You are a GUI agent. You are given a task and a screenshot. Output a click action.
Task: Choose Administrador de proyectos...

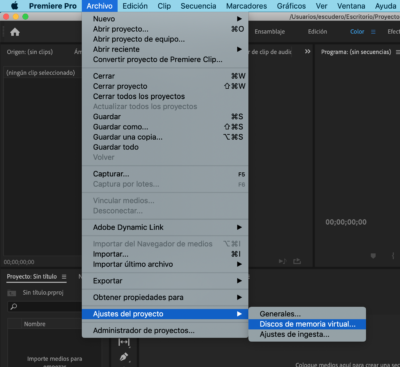pos(165,331)
